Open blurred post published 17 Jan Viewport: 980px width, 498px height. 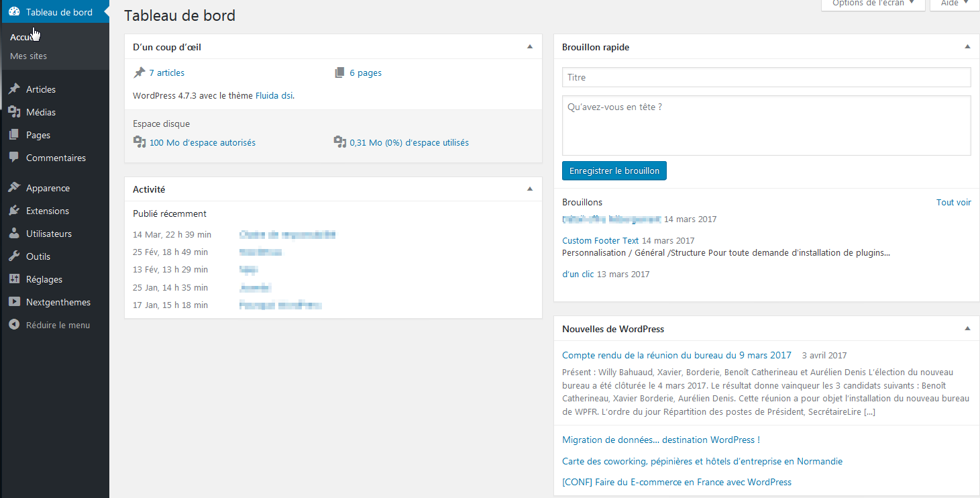[280, 305]
